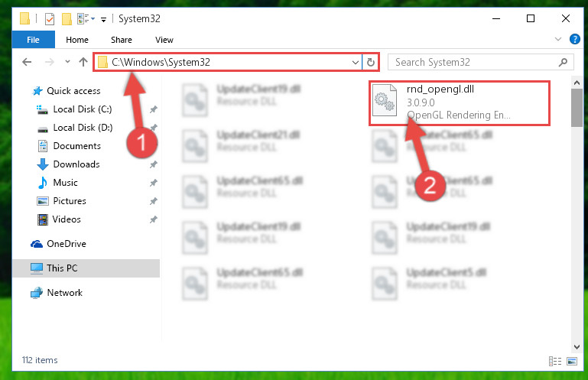Toggle the pin next to Music
Image resolution: width=588 pixels, height=380 pixels.
click(x=154, y=183)
